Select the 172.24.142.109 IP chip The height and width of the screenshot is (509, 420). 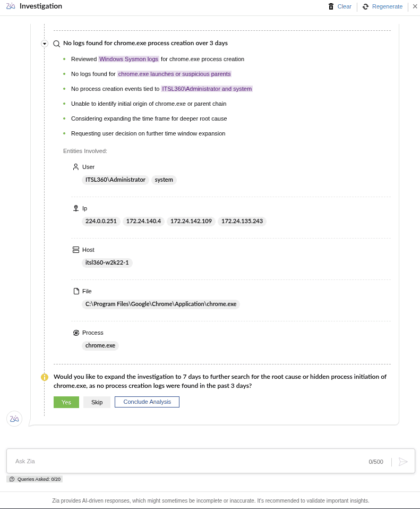tap(191, 222)
